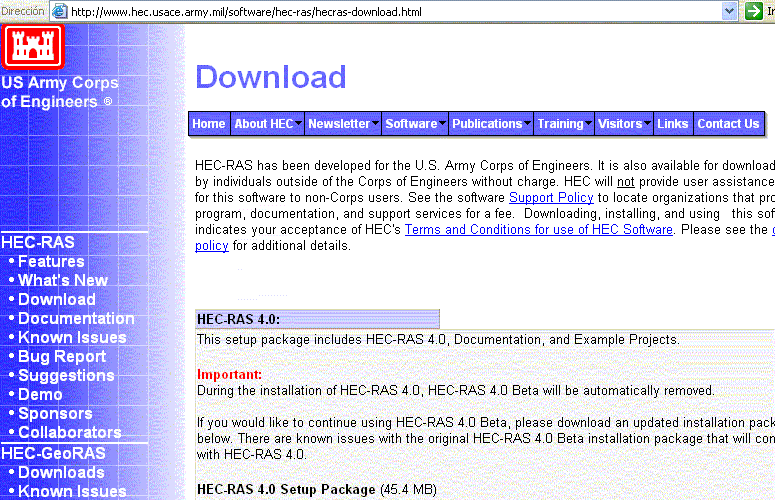775x500 pixels.
Task: Follow the Support Policy link
Action: (x=551, y=198)
